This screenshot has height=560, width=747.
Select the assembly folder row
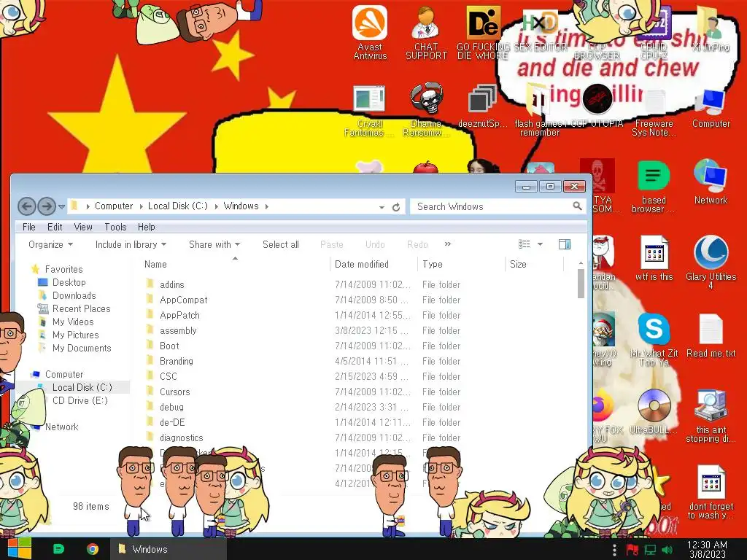point(305,330)
